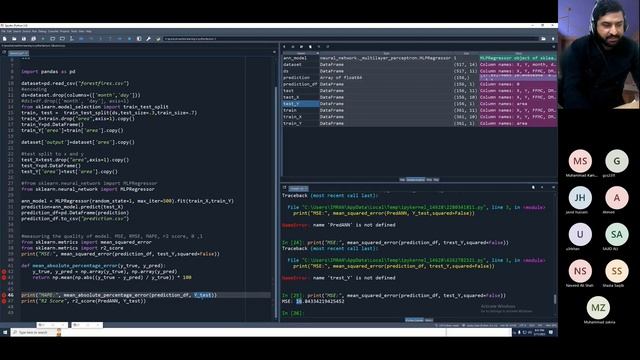Select the Console 1/A tab
640x360 pixels.
298,188
